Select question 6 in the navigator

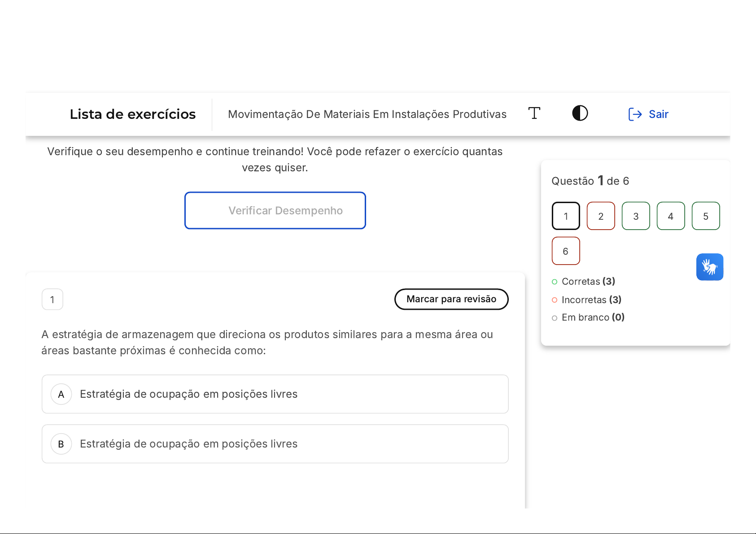pyautogui.click(x=566, y=251)
